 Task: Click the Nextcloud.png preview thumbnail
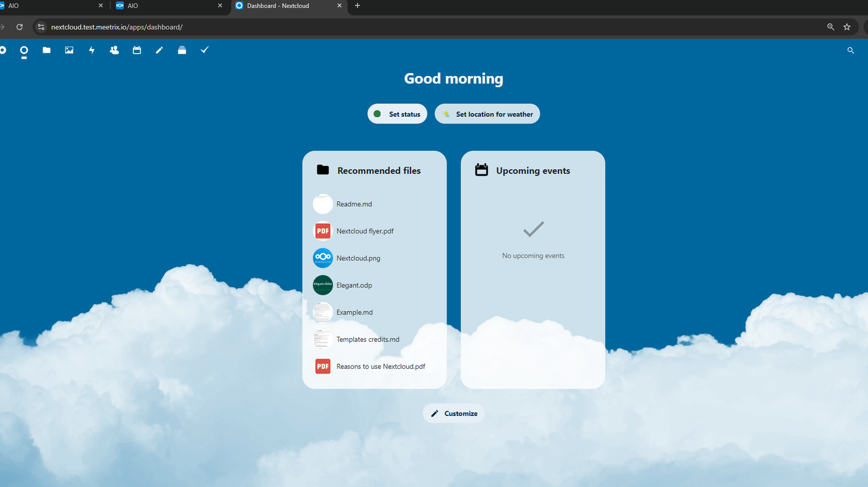[323, 258]
